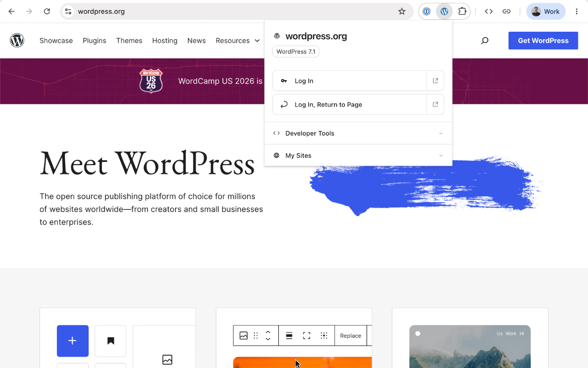Go back to the previous page
The width and height of the screenshot is (588, 368).
coord(11,11)
